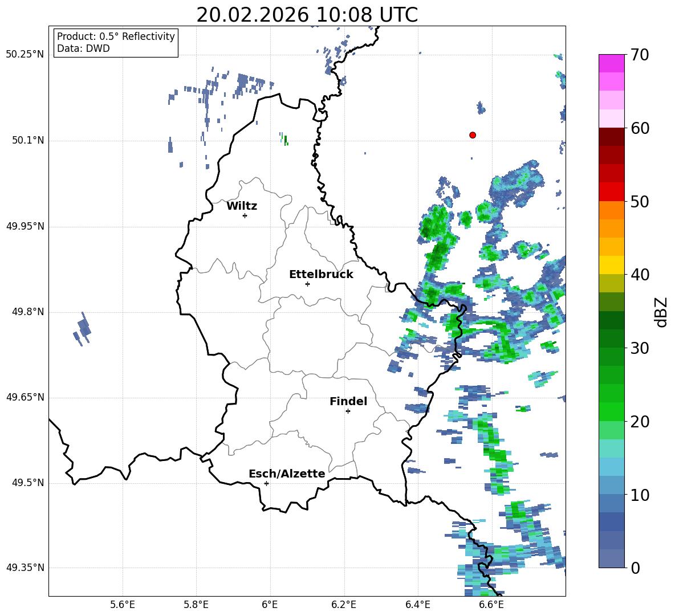Click the colorbar value 50

pos(640,201)
